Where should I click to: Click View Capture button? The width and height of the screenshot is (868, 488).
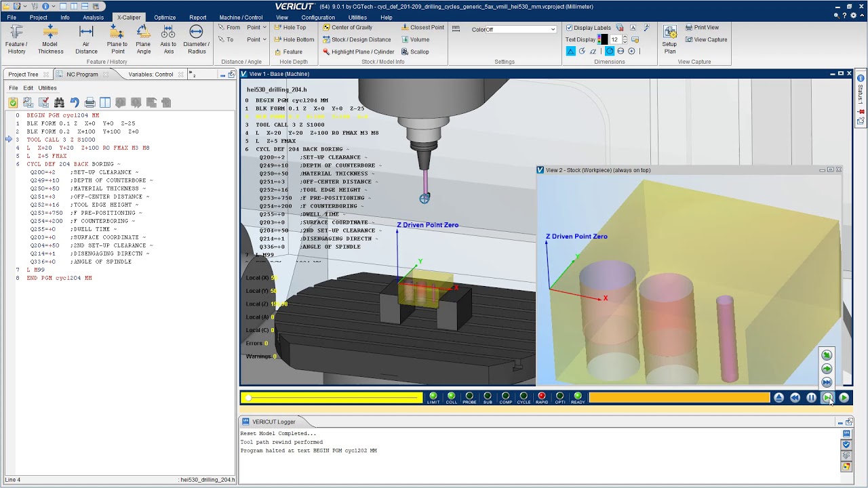pos(705,40)
